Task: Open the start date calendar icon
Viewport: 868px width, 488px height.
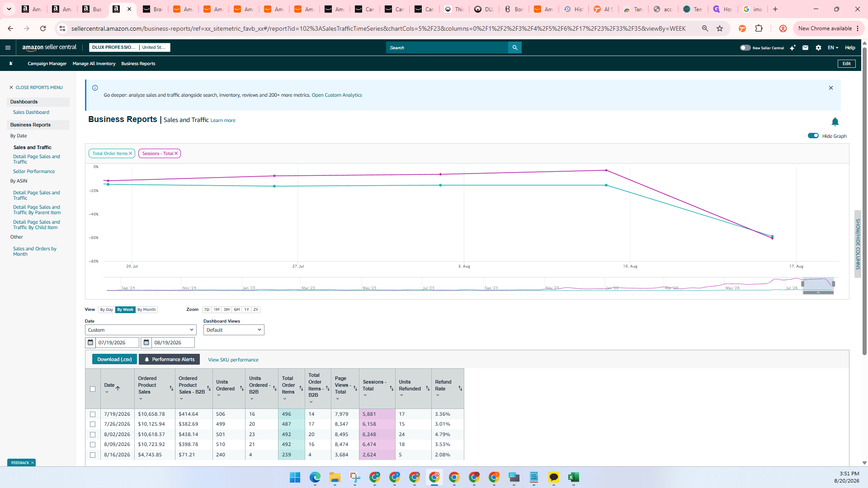Action: click(90, 343)
